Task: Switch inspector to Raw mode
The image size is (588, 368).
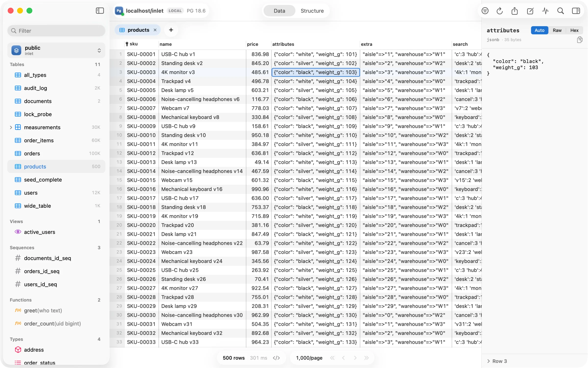Action: (x=557, y=30)
